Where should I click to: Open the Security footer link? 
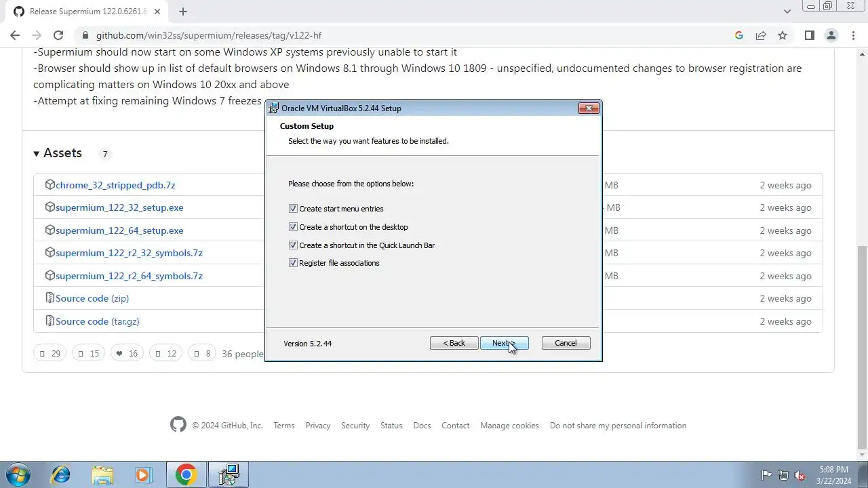coord(355,426)
